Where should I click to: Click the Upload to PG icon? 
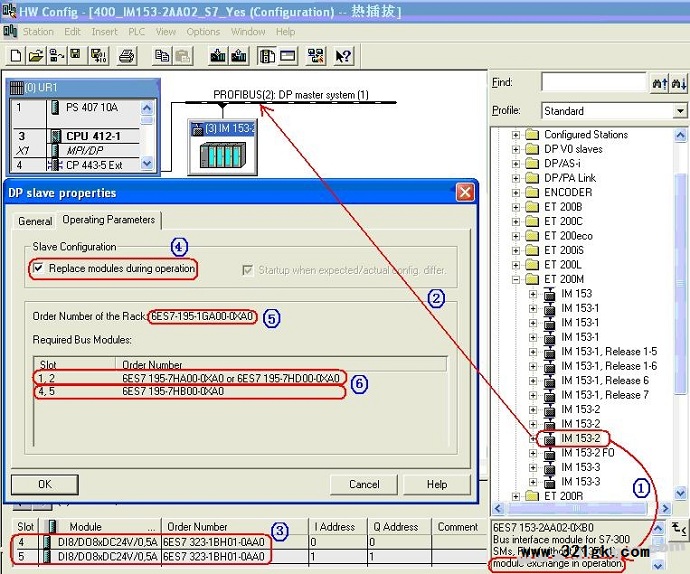239,56
